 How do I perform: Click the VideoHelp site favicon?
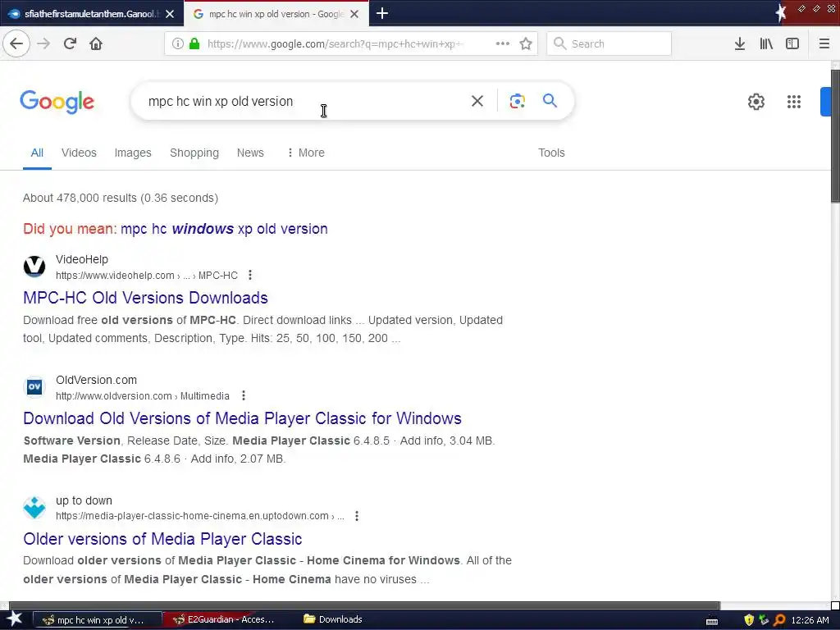pos(34,267)
